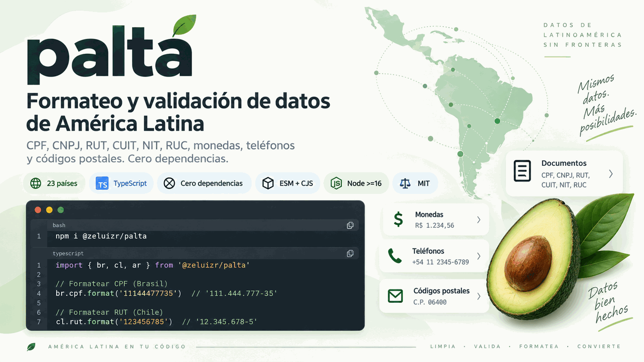Viewport: 644px width, 362px height.
Task: Click the R$ 1.234,56 value
Action: pos(434,226)
